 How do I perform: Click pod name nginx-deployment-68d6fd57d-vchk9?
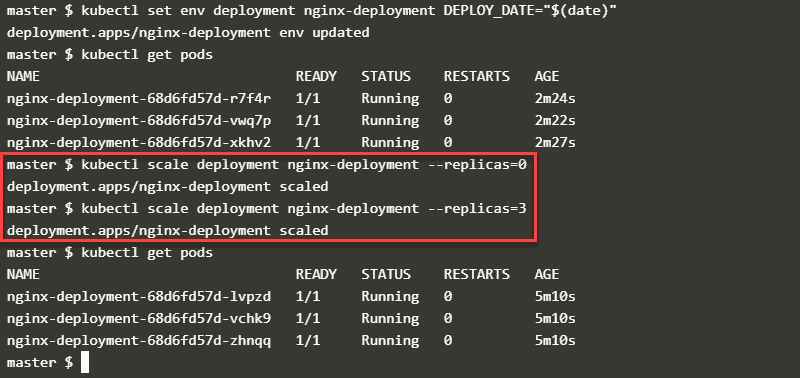tap(139, 318)
